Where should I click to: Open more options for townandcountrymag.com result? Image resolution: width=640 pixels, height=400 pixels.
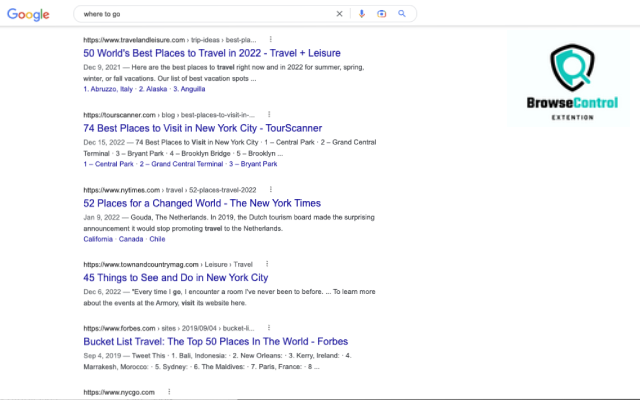point(267,264)
